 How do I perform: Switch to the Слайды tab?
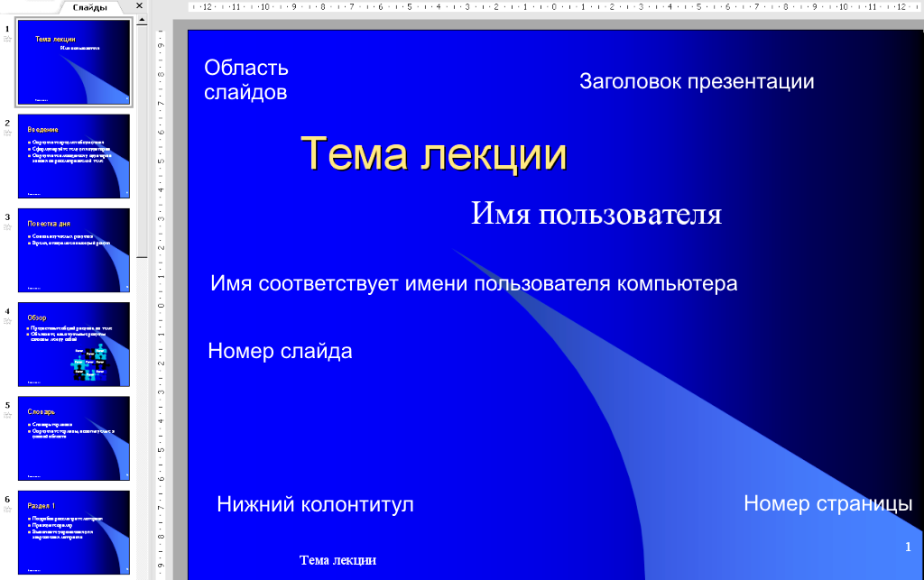click(x=90, y=7)
